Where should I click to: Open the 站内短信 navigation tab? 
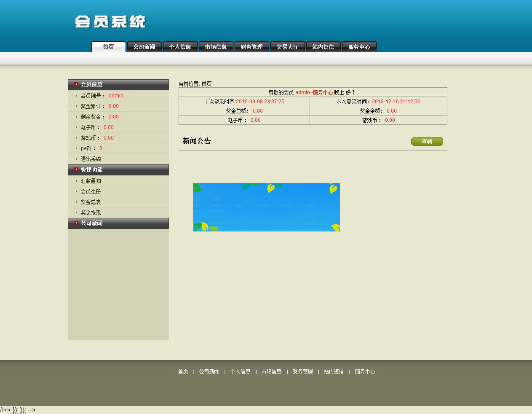[x=323, y=47]
